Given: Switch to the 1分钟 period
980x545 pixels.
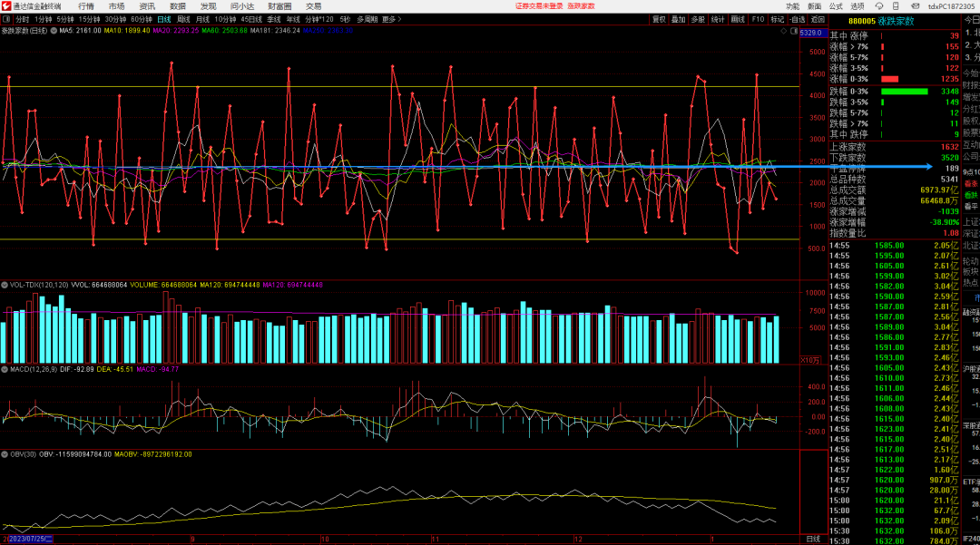Looking at the screenshot, I should pos(44,19).
